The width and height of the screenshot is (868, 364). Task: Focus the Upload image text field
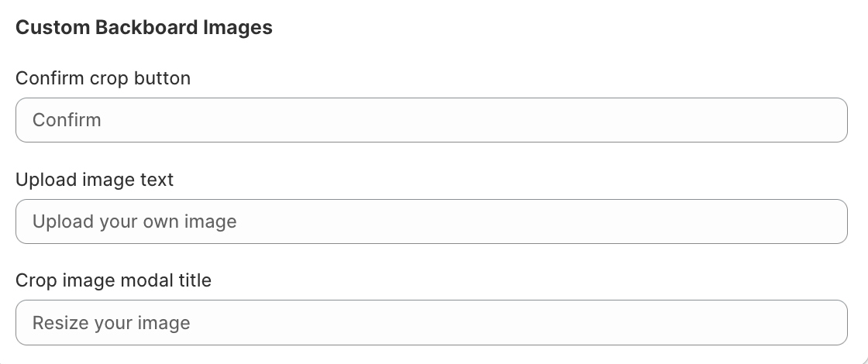tap(431, 221)
